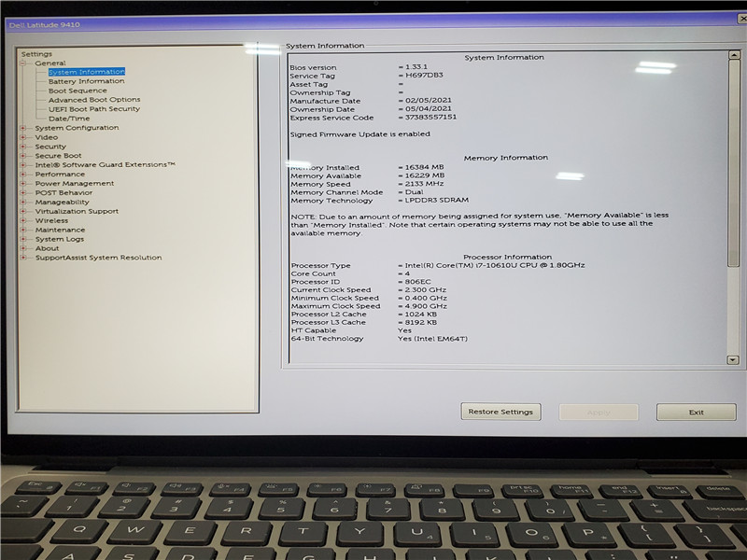Select the System Logs label

click(x=60, y=239)
